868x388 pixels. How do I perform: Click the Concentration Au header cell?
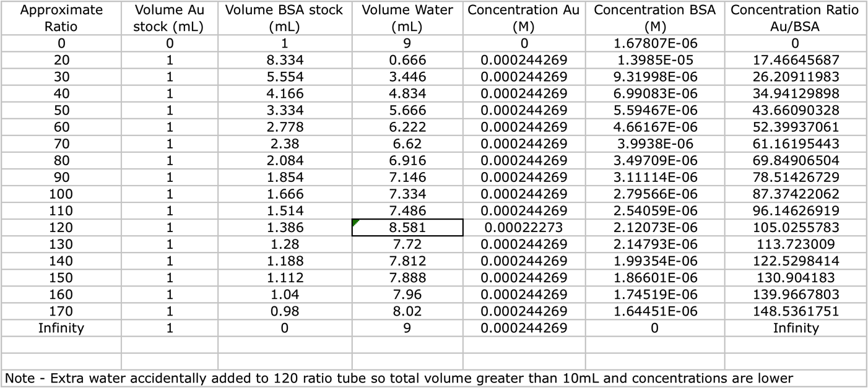(524, 18)
